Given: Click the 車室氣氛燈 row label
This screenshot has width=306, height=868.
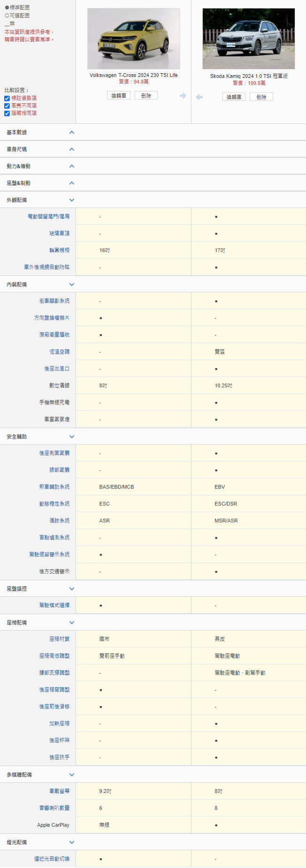Looking at the screenshot, I should [x=57, y=419].
